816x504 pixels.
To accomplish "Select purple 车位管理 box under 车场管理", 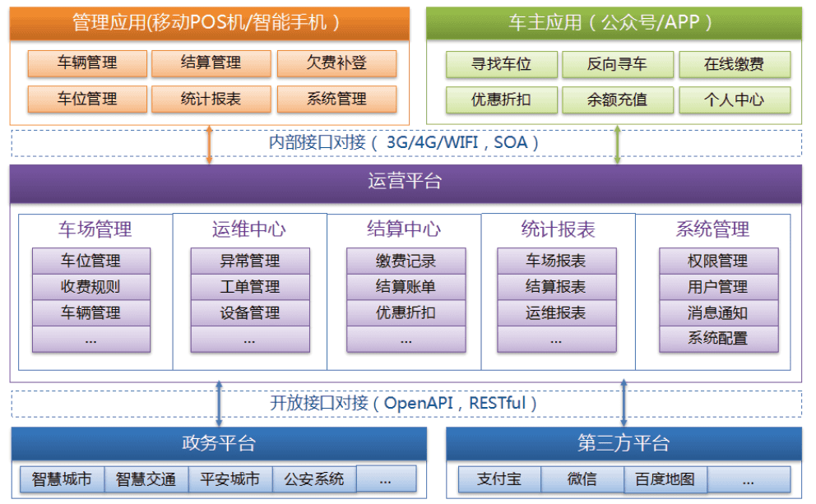I will click(x=91, y=261).
